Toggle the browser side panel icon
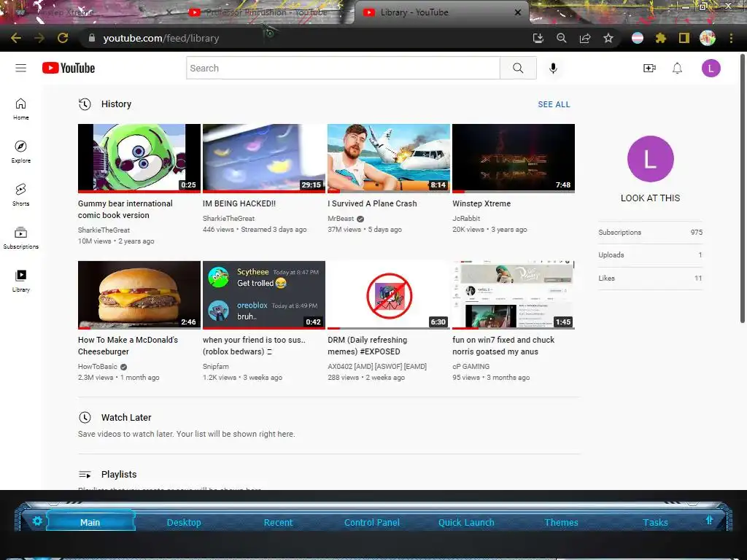Screen dimensions: 747x560 [x=684, y=38]
